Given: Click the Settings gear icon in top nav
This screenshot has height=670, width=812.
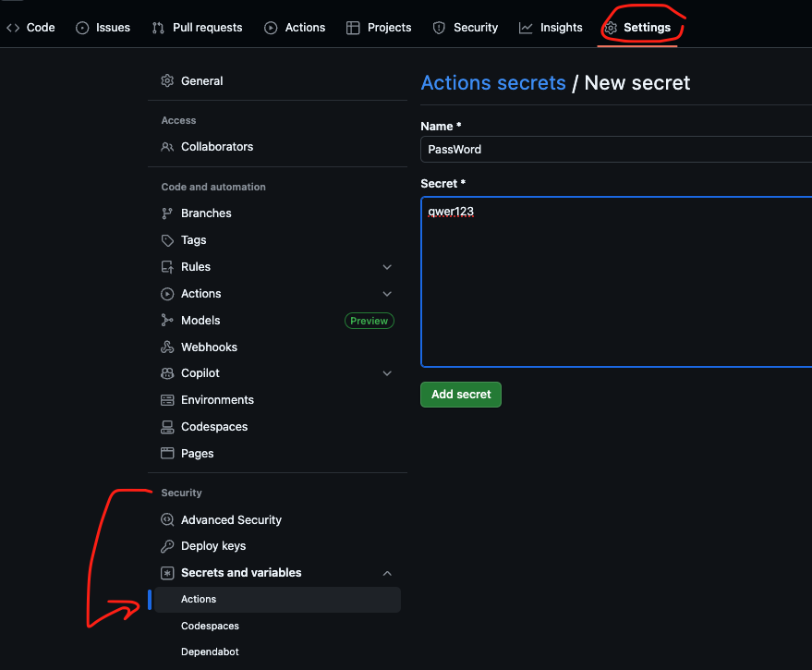Looking at the screenshot, I should [611, 28].
